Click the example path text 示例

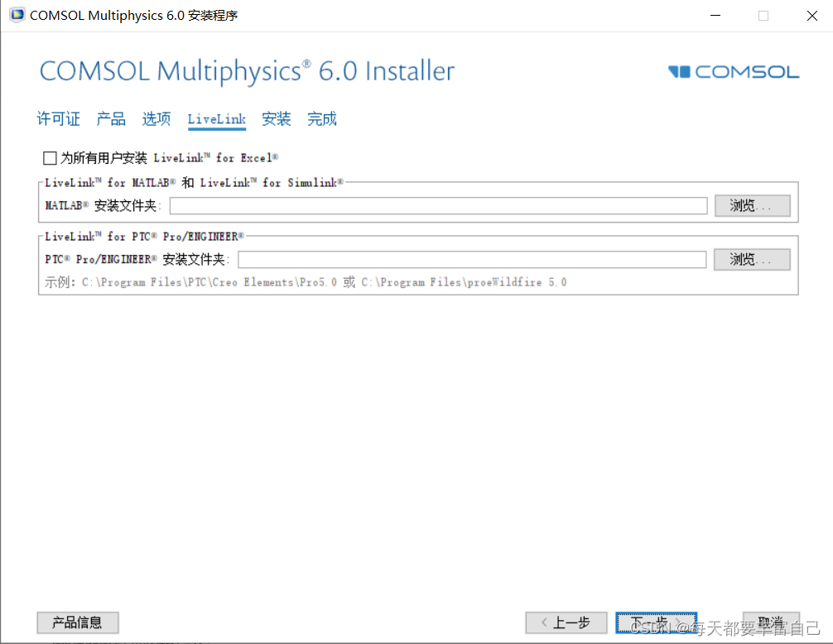[x=306, y=282]
